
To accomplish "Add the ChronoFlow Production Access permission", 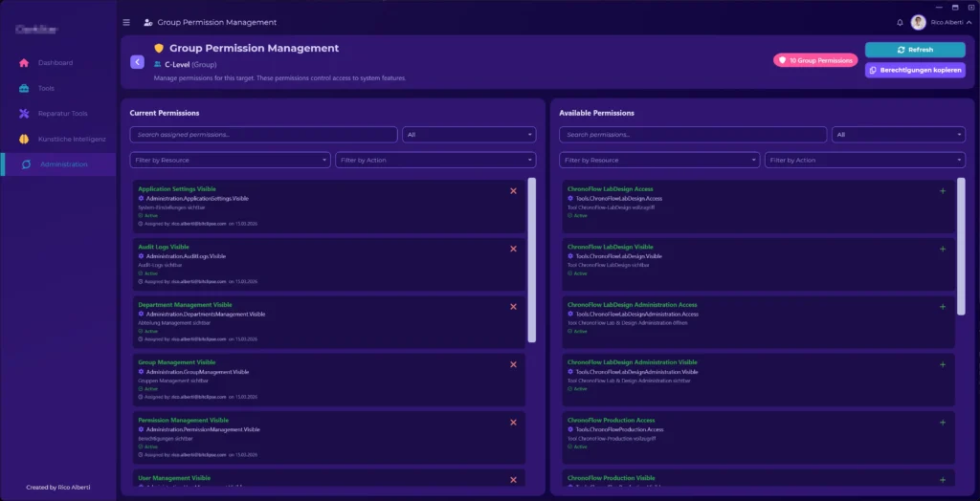I will pyautogui.click(x=943, y=423).
